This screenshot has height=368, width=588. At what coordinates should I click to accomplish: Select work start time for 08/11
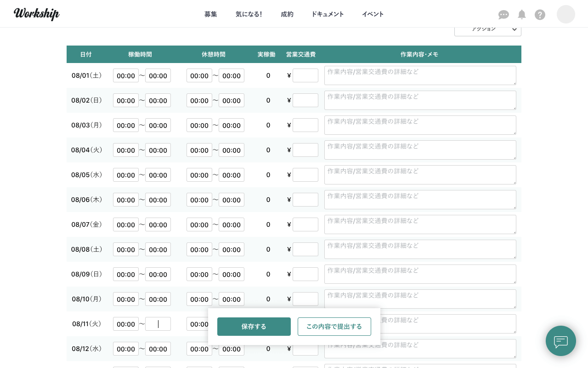[126, 324]
